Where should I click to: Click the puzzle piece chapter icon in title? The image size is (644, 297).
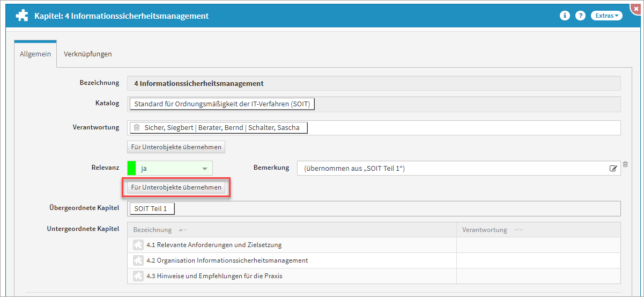click(x=22, y=16)
